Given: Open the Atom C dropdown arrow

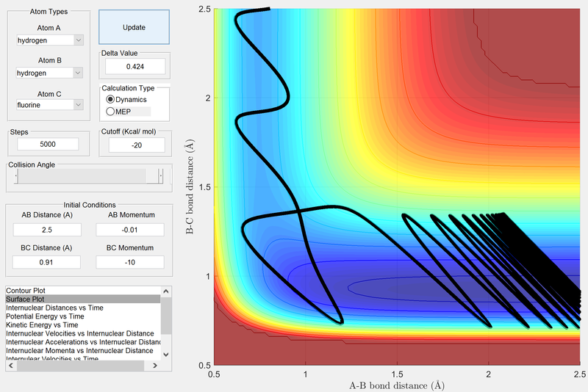Looking at the screenshot, I should (78, 105).
